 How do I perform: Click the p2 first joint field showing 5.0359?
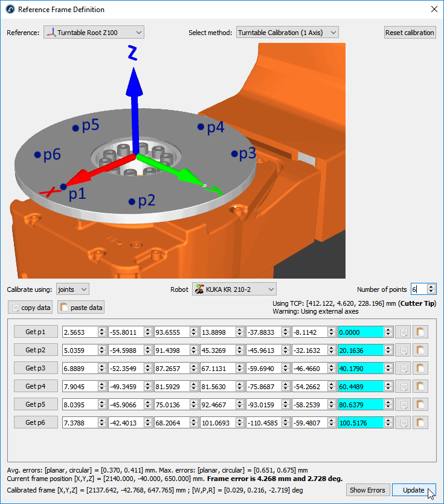pos(80,350)
